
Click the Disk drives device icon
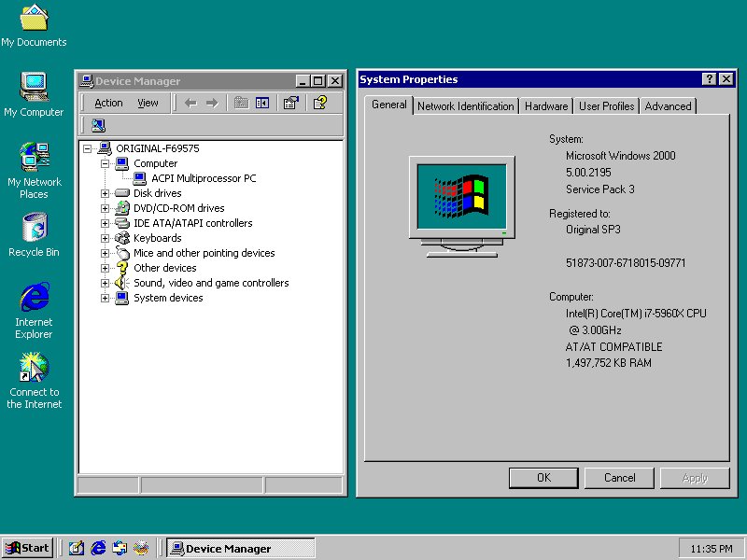(122, 193)
